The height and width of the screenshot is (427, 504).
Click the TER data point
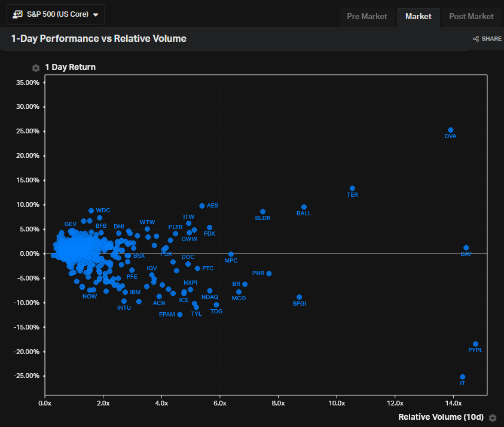tap(352, 188)
